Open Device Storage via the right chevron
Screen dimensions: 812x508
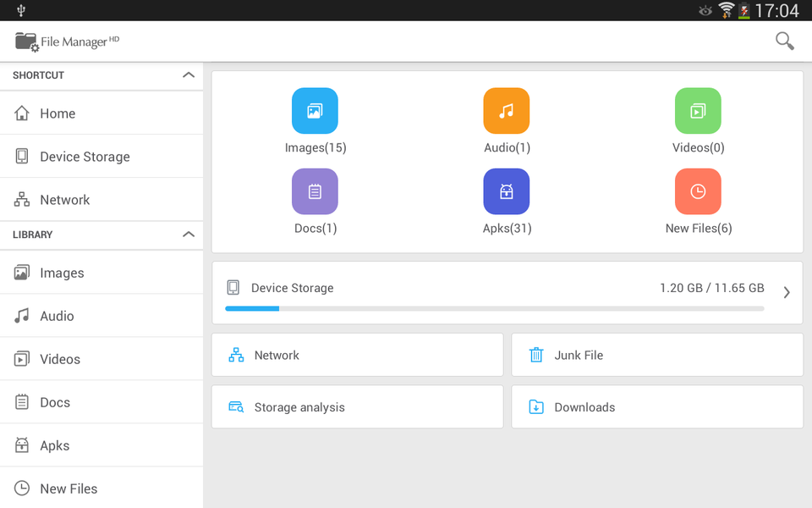(x=786, y=291)
